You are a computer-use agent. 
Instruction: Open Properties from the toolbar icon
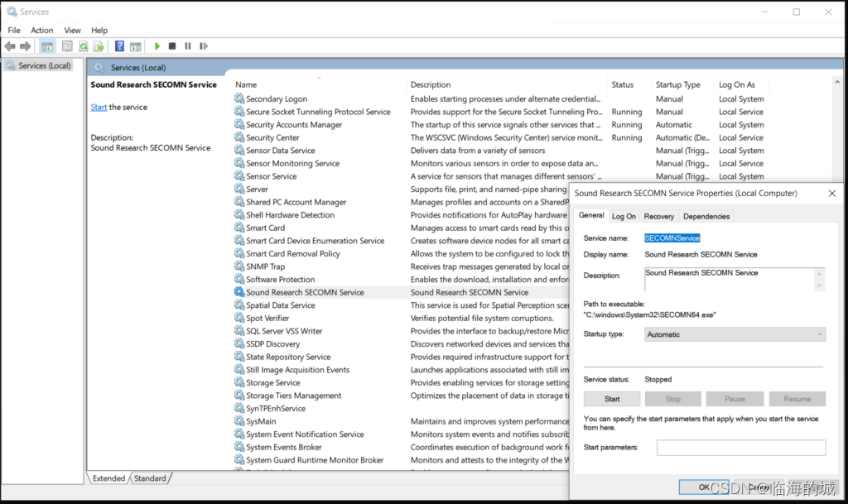67,46
